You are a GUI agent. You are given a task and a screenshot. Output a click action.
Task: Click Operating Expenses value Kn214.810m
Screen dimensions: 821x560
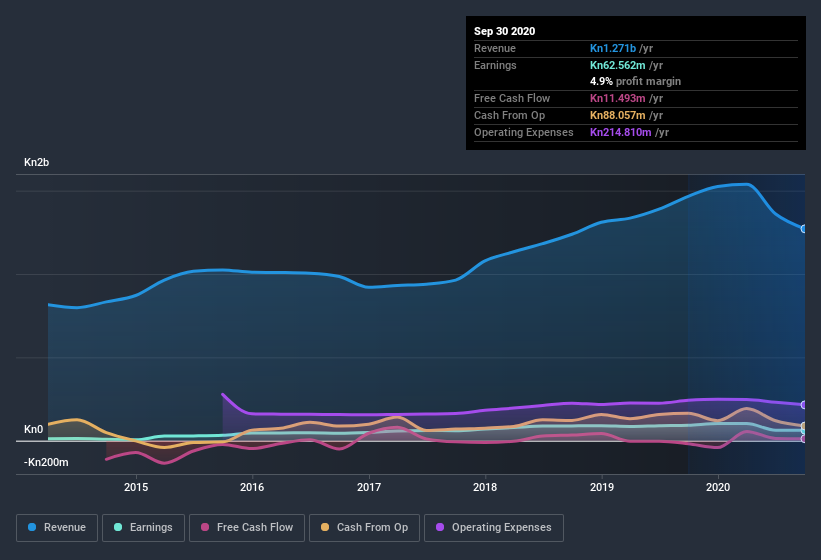(621, 132)
